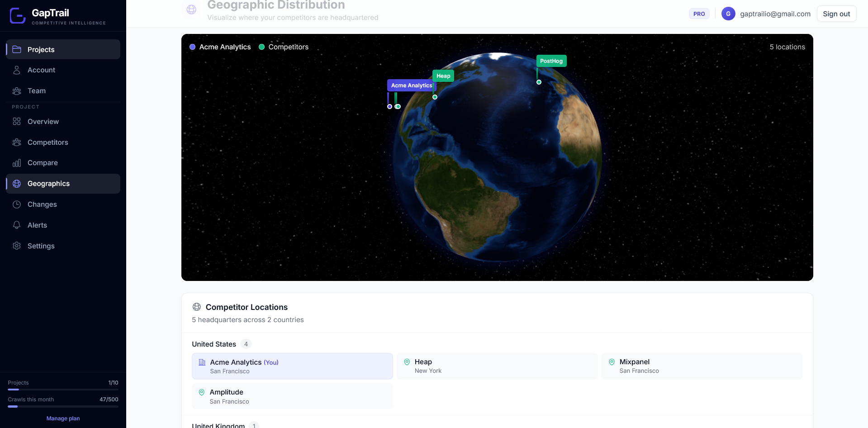Screen dimensions: 868x428
Task: Select the Heap New York card
Action: (x=497, y=366)
